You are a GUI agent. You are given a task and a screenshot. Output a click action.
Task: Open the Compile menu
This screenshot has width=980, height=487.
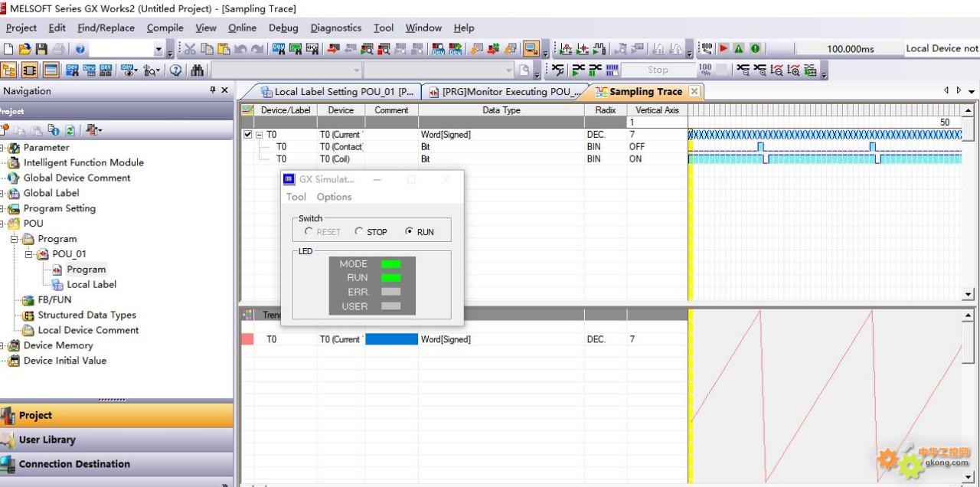coord(165,28)
